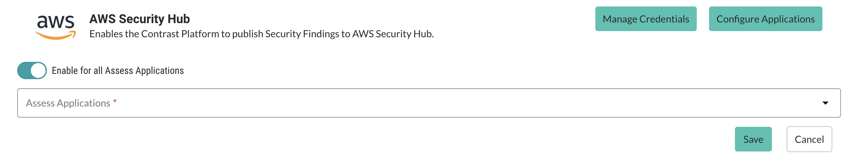Click the integration description text
The width and height of the screenshot is (868, 165).
pyautogui.click(x=261, y=34)
